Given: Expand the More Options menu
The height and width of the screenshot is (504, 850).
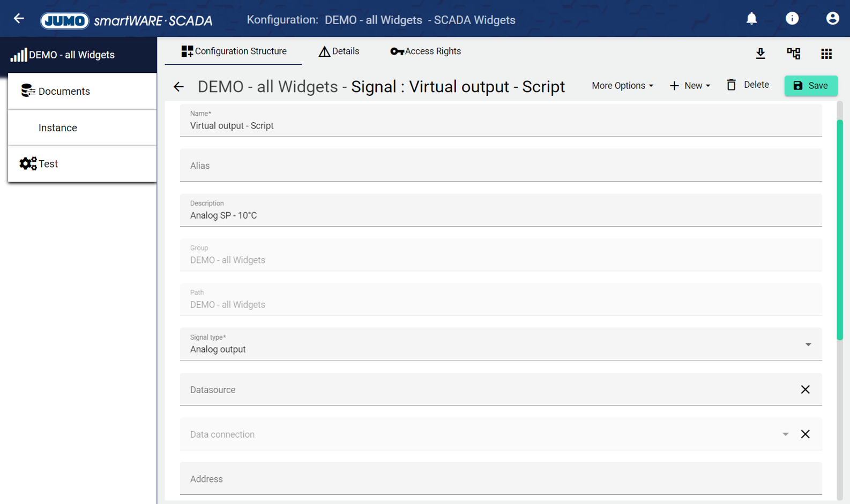Looking at the screenshot, I should (x=622, y=86).
